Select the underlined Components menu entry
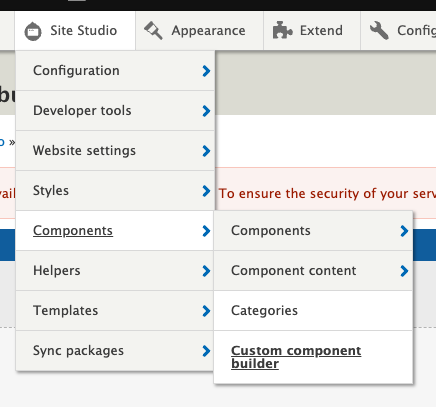Viewport: 436px width, 407px height. (115, 231)
